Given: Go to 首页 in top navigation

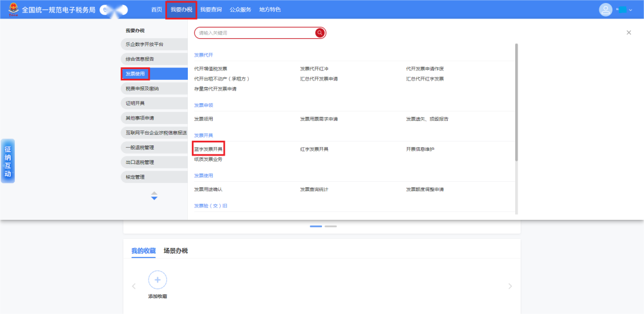Looking at the screenshot, I should pos(156,10).
